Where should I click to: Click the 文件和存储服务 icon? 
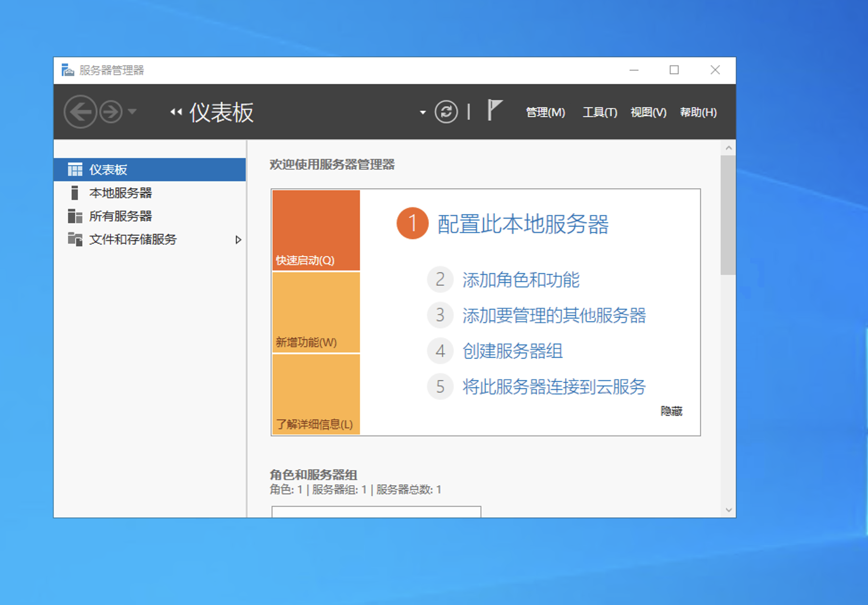pyautogui.click(x=75, y=239)
